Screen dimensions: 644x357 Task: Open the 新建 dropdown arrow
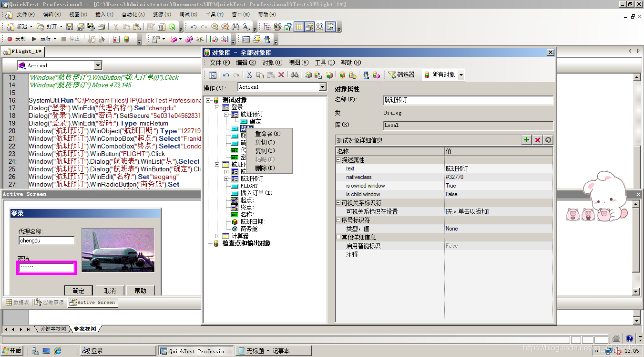click(31, 27)
